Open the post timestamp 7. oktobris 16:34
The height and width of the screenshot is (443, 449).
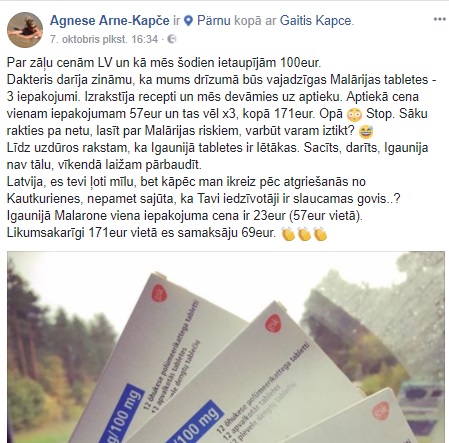click(x=104, y=39)
